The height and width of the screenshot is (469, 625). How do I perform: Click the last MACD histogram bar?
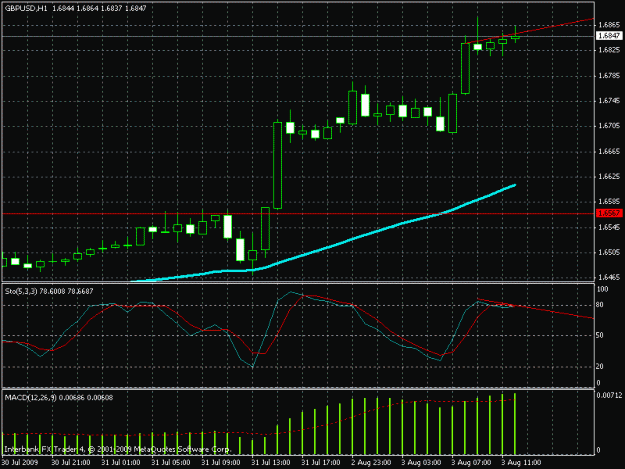point(515,424)
